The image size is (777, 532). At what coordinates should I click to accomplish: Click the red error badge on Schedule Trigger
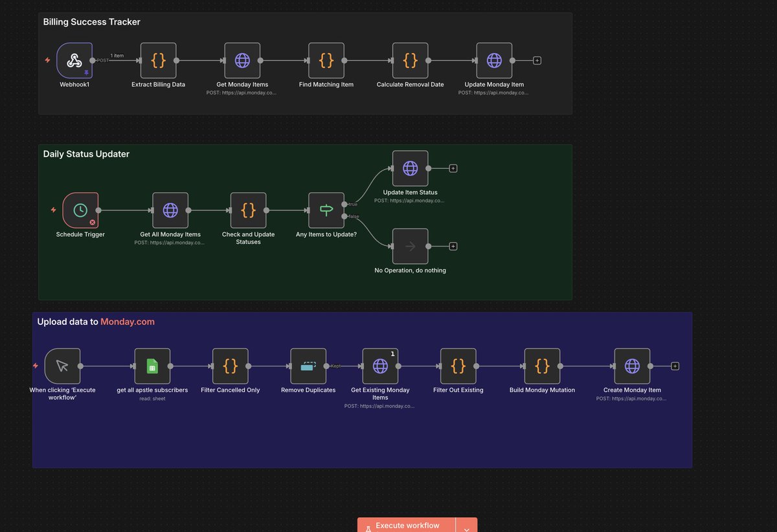click(93, 223)
